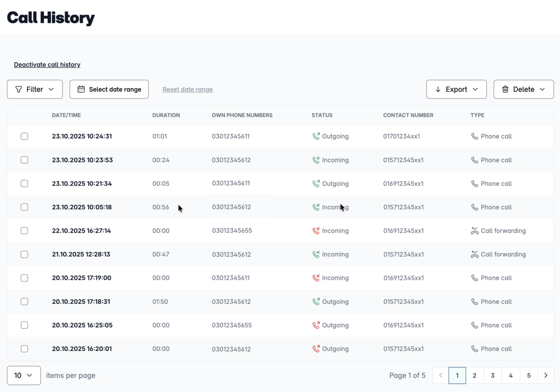The height and width of the screenshot is (392, 560).
Task: Click the calendar icon for date range
Action: click(x=81, y=89)
